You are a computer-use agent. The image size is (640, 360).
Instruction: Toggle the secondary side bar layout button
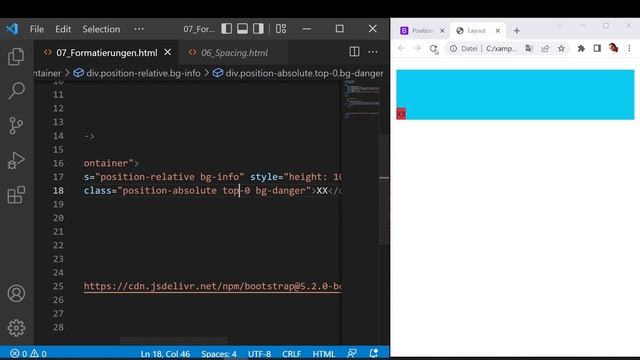(x=258, y=29)
